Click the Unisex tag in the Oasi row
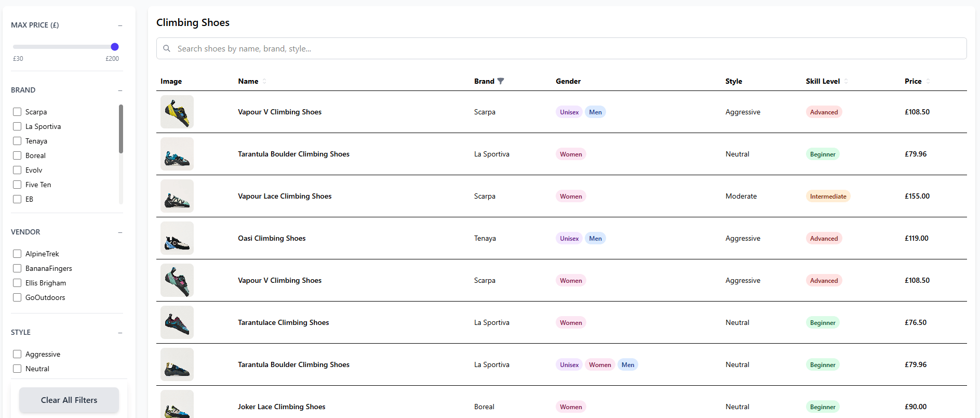The height and width of the screenshot is (418, 980). click(569, 238)
